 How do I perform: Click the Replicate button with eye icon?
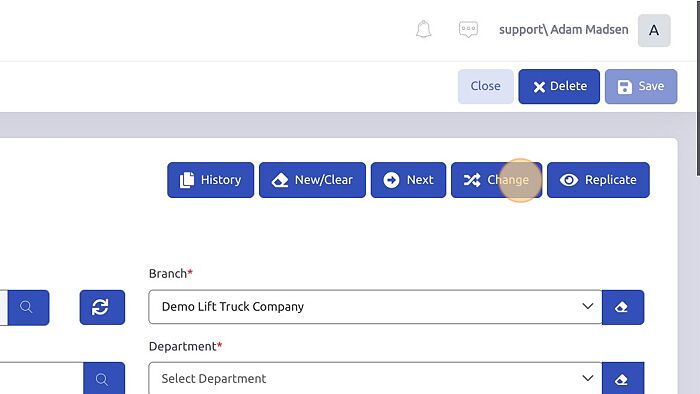(x=598, y=180)
